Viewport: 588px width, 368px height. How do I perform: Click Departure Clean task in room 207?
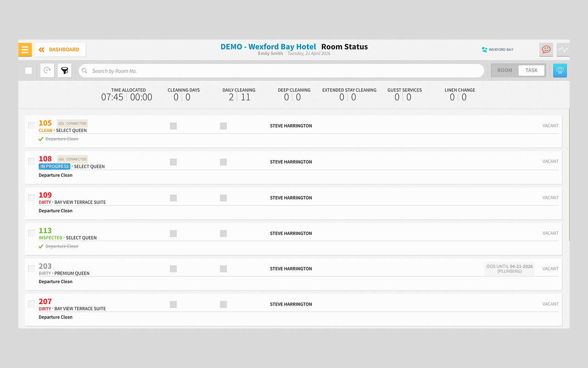[56, 317]
